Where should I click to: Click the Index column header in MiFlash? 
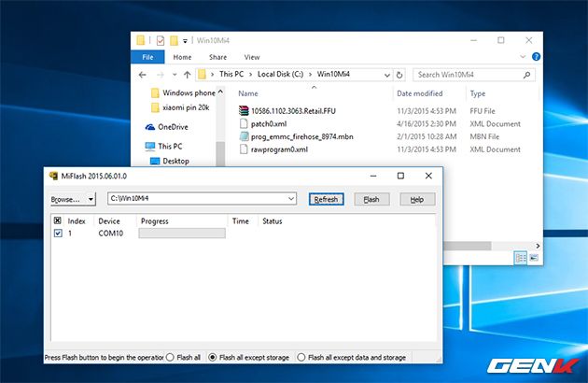coord(77,221)
